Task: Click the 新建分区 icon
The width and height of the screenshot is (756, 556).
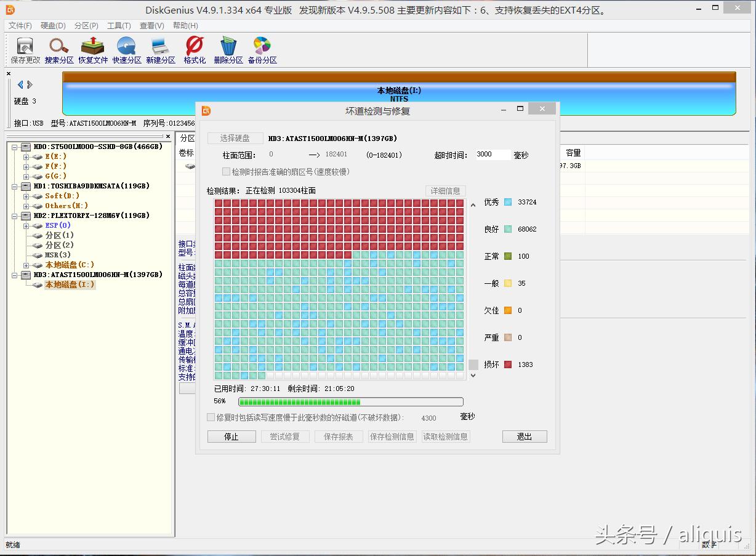Action: (161, 49)
